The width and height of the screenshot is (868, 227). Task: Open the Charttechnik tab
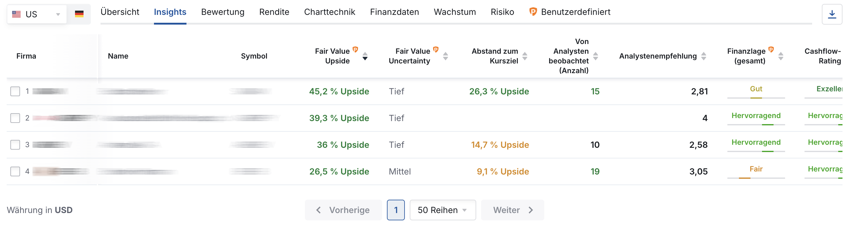(330, 12)
